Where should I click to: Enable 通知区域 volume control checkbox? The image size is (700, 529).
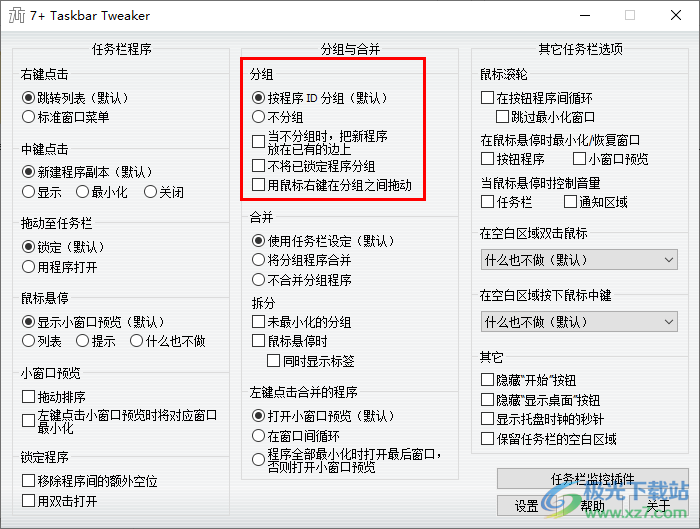click(570, 202)
